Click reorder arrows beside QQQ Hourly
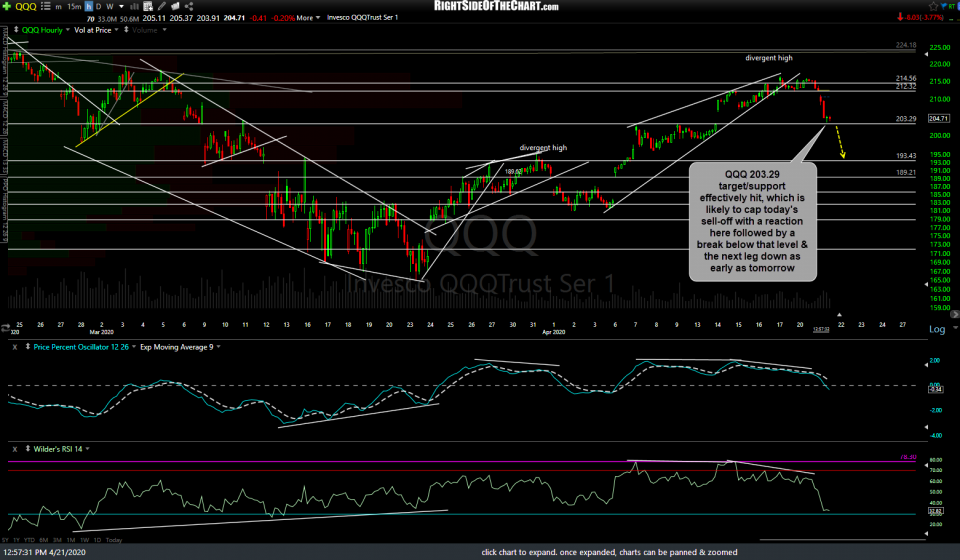 coord(16,29)
